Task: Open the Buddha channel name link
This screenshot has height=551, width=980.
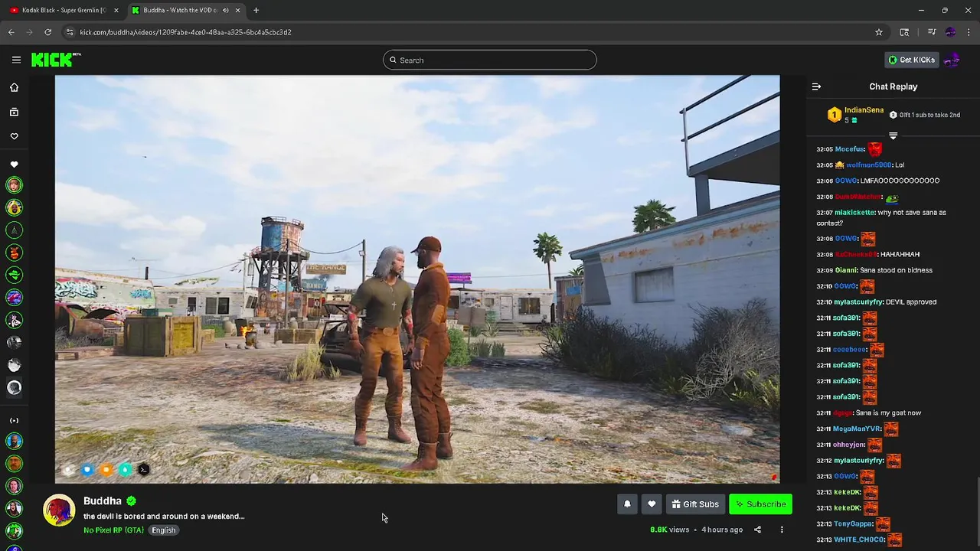Action: 103,500
